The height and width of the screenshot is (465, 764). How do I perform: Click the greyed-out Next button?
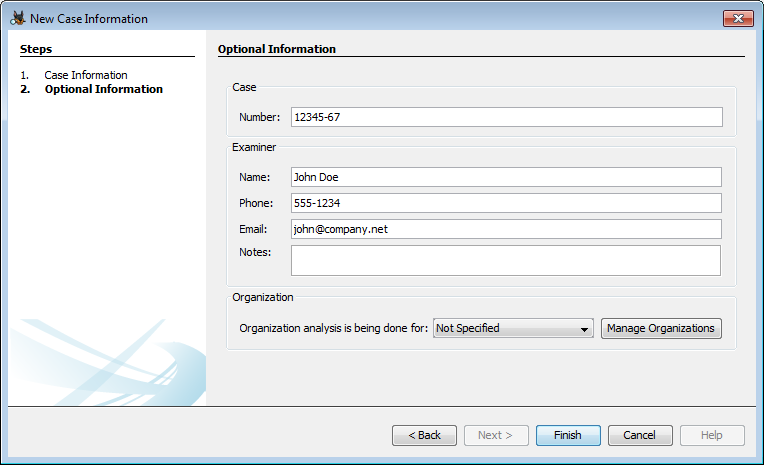click(496, 435)
